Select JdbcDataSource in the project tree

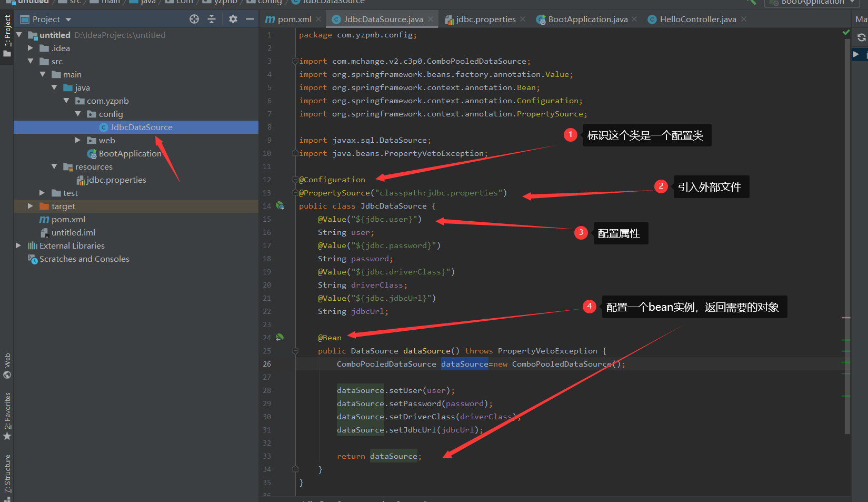[136, 127]
